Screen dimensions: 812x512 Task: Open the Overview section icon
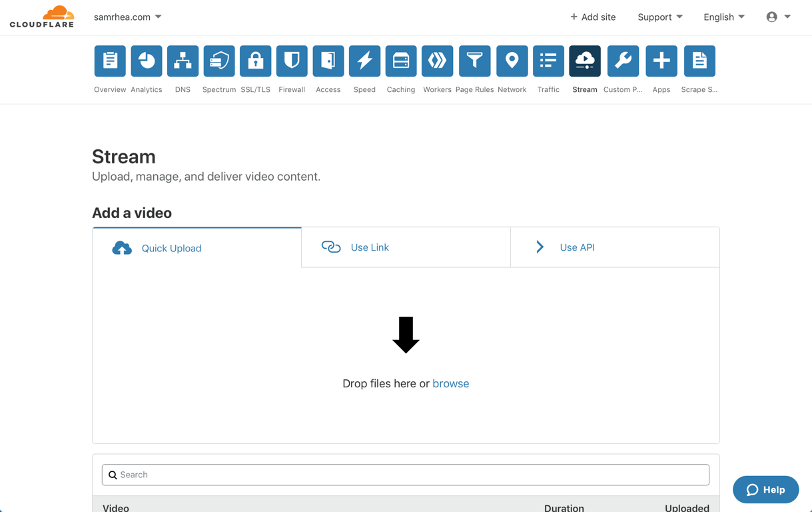point(110,61)
